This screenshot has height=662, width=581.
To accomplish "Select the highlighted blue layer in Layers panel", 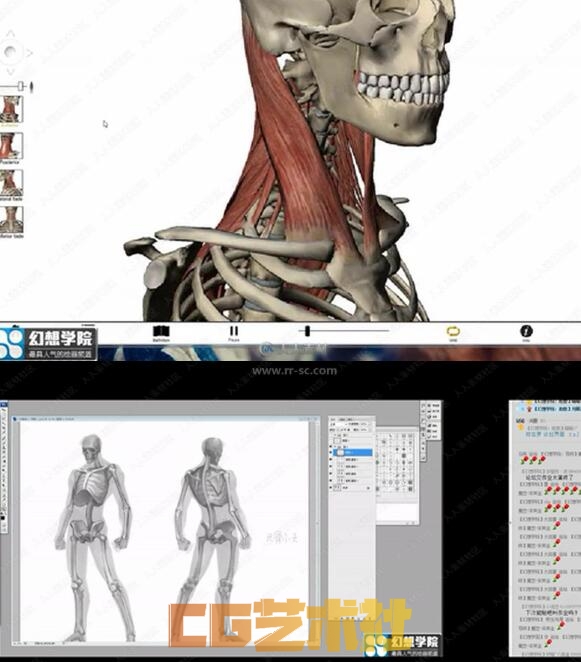I will point(353,452).
